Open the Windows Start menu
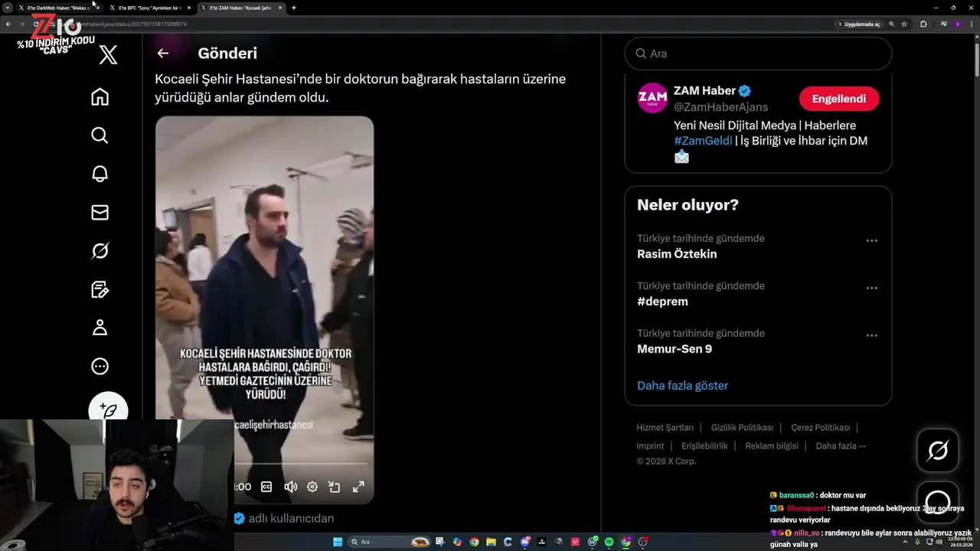Image resolution: width=980 pixels, height=551 pixels. click(x=337, y=542)
